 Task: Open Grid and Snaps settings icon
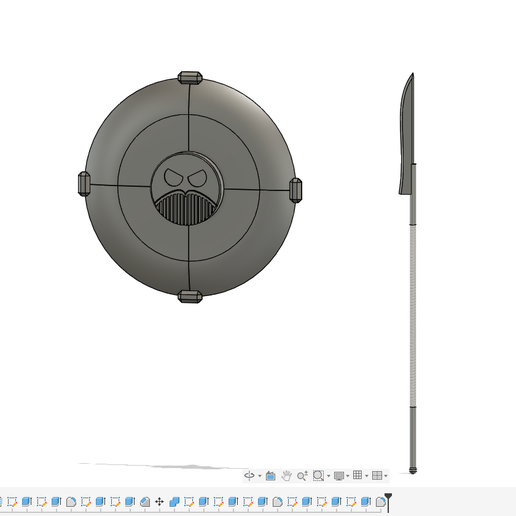click(357, 475)
